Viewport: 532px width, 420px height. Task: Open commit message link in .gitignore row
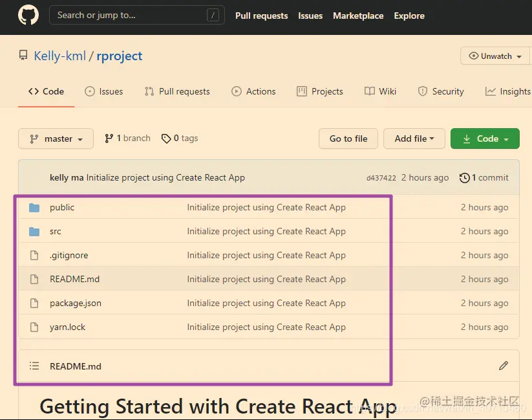tap(266, 255)
